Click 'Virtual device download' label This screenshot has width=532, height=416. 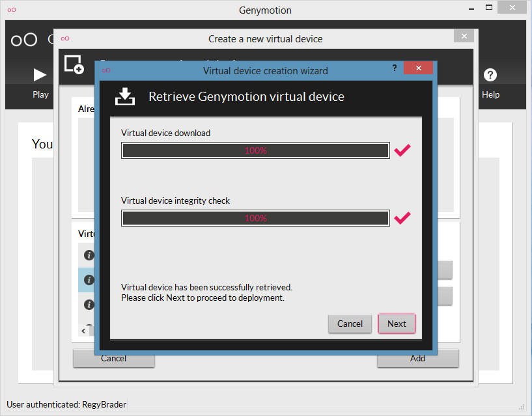click(165, 133)
